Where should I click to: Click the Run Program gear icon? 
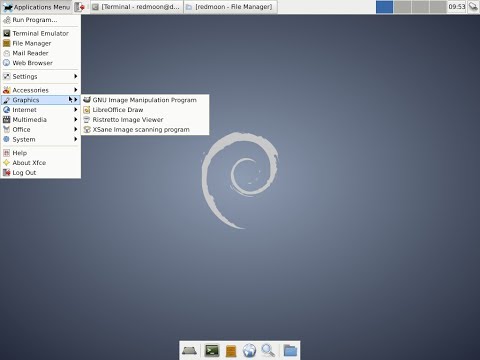pyautogui.click(x=7, y=20)
